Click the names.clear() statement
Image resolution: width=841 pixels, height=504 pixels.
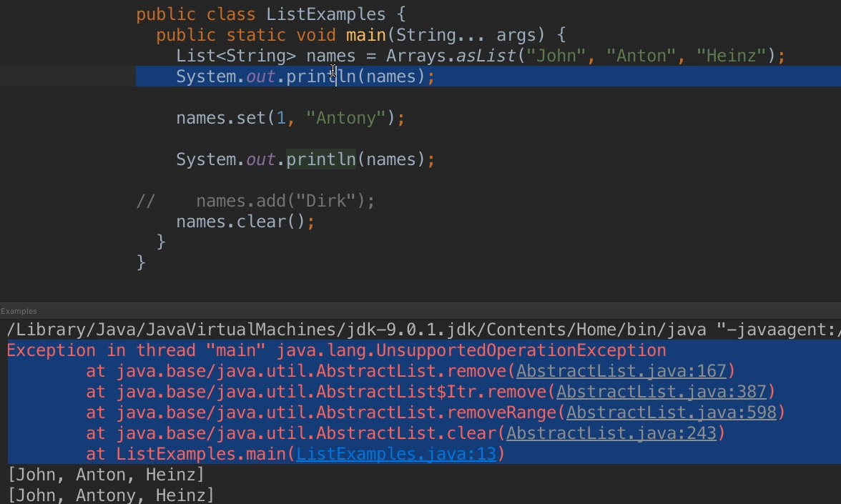coord(245,222)
